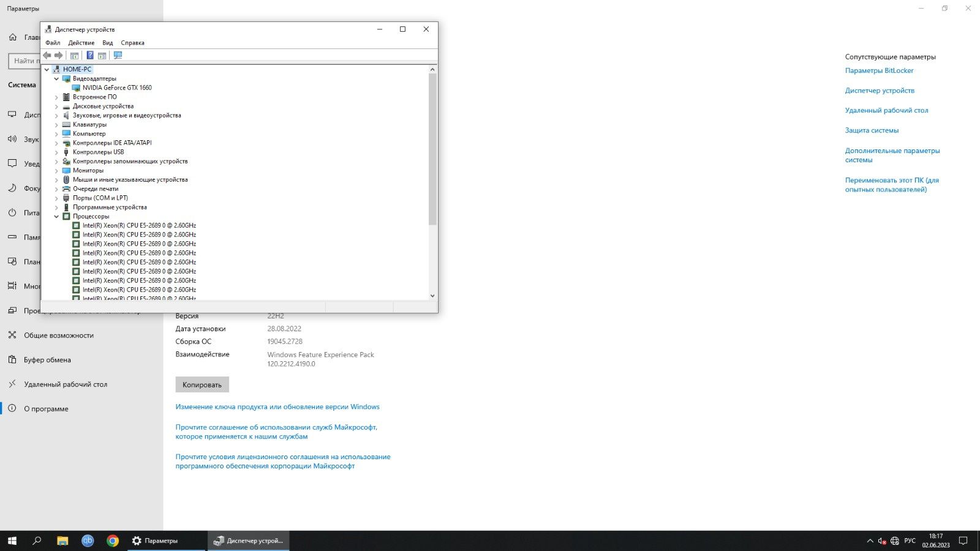Open the Диспетчер устройств link in Settings
This screenshot has height=551, width=980.
[880, 91]
